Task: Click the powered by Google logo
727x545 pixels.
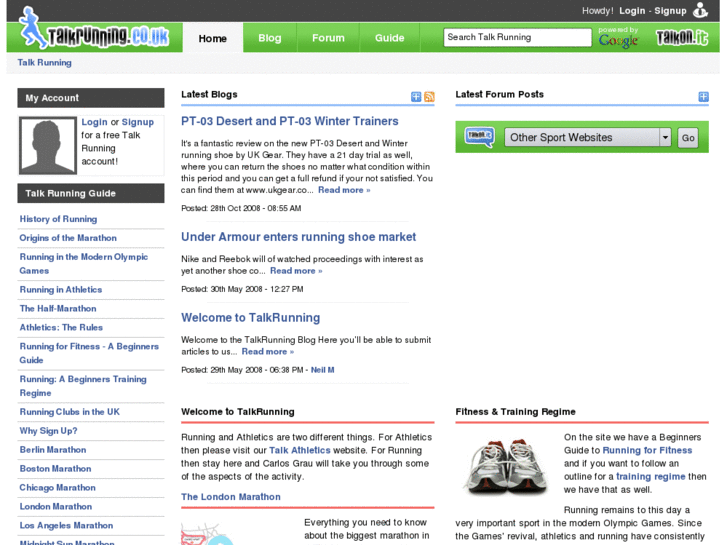Action: click(x=619, y=38)
